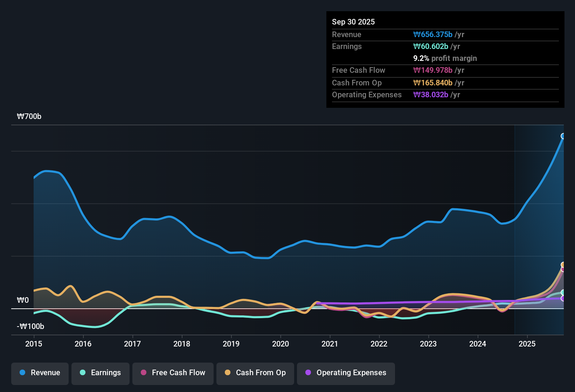Toggle off the Earnings series
The height and width of the screenshot is (392, 575).
tap(101, 373)
